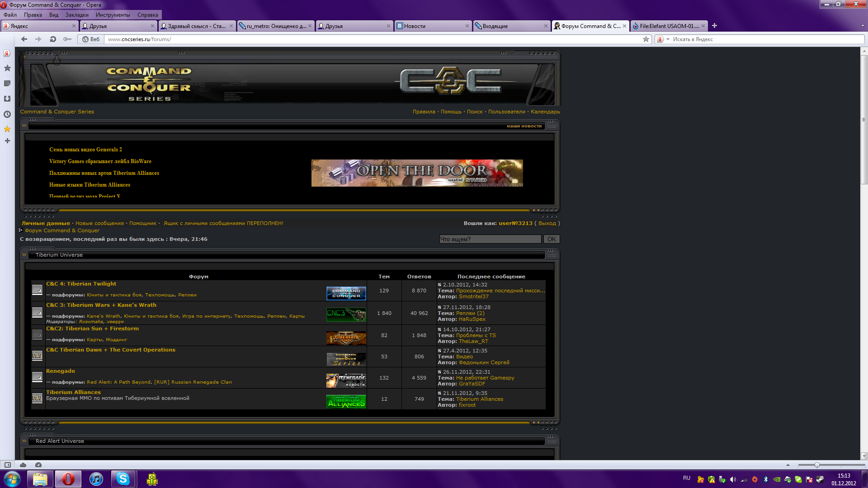Open the Пользователи link
This screenshot has height=488, width=868.
507,112
